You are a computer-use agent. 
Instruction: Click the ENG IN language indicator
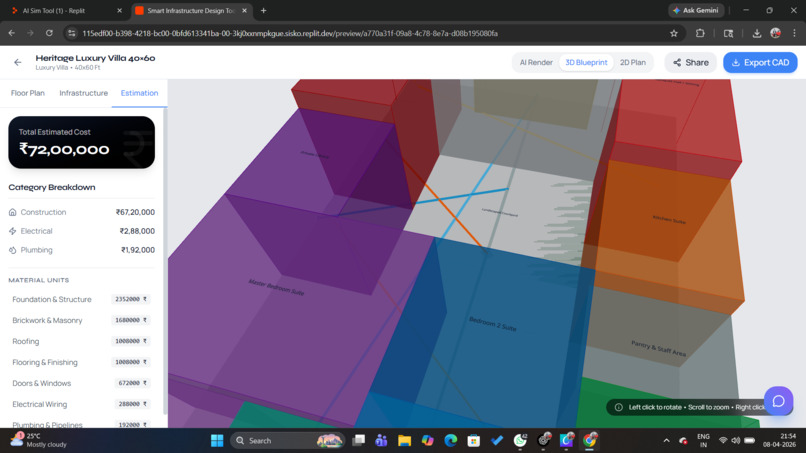coord(703,440)
